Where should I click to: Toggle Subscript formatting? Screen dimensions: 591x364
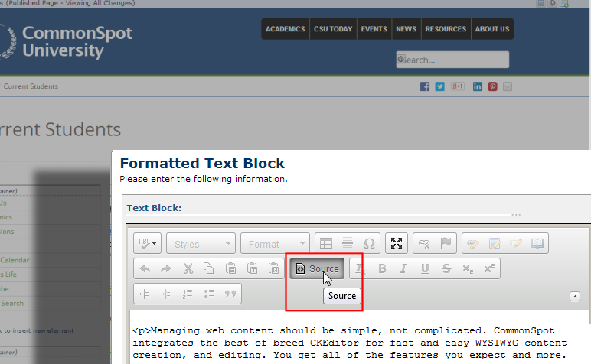(468, 268)
